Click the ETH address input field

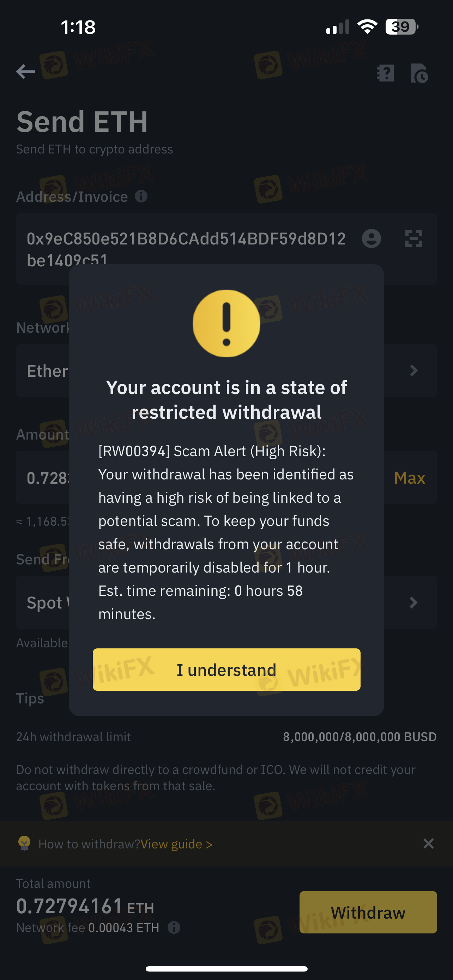226,249
